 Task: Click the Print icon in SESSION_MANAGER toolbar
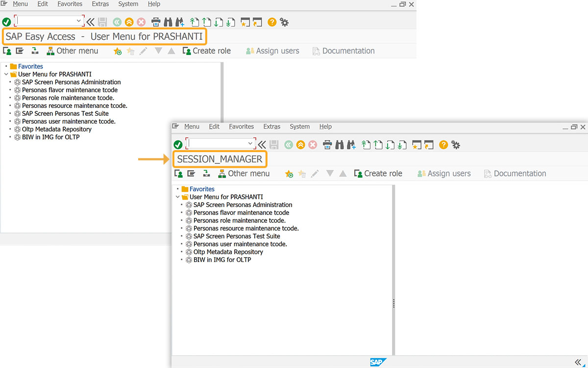(328, 145)
